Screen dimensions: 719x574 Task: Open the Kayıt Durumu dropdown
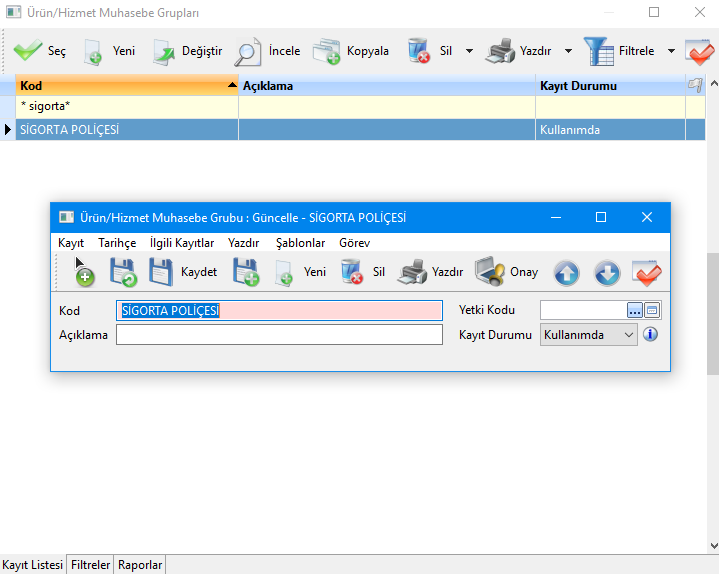point(588,335)
